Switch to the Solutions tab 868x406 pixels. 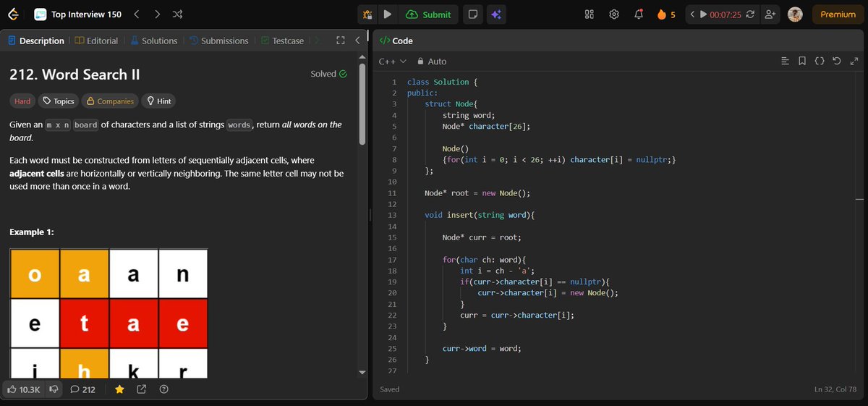pyautogui.click(x=154, y=41)
